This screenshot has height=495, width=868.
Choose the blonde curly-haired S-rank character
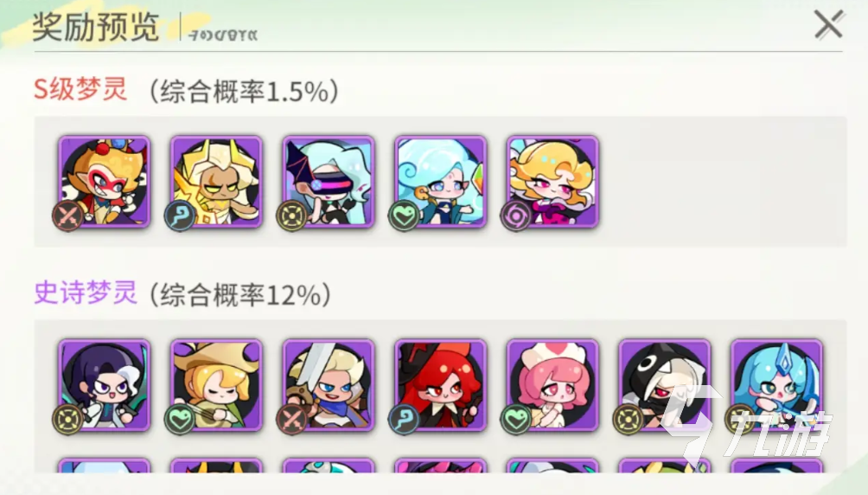point(552,182)
